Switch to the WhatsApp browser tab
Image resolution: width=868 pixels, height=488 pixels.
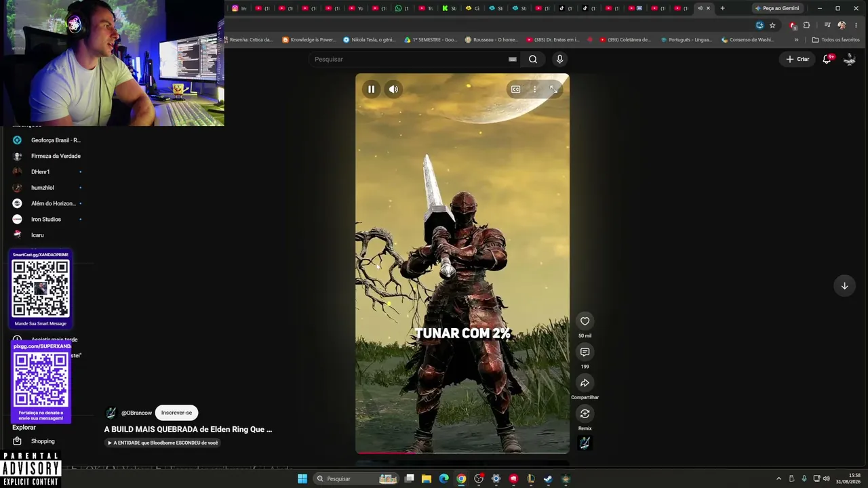[x=402, y=8]
